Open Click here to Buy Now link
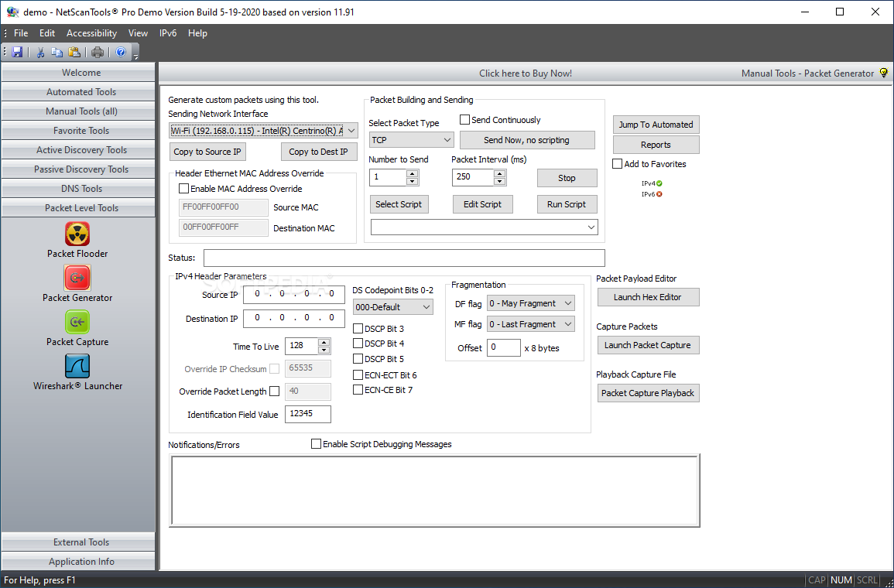894x588 pixels. [x=525, y=73]
